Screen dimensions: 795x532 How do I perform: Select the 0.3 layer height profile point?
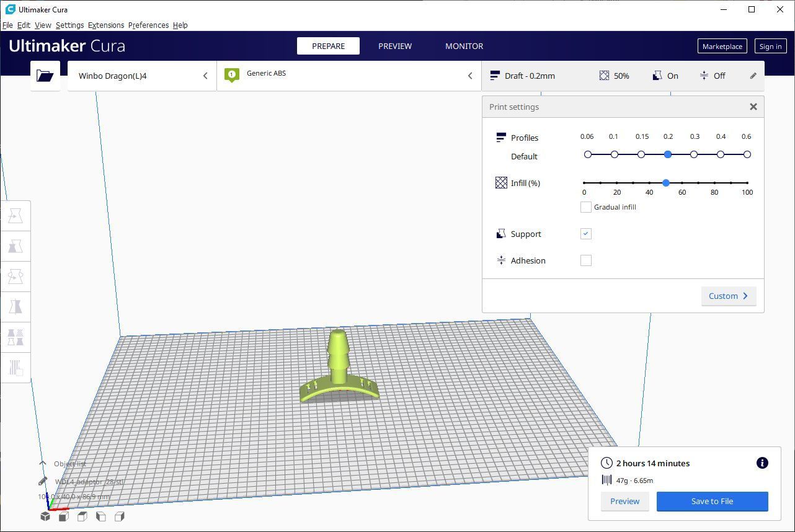point(694,154)
